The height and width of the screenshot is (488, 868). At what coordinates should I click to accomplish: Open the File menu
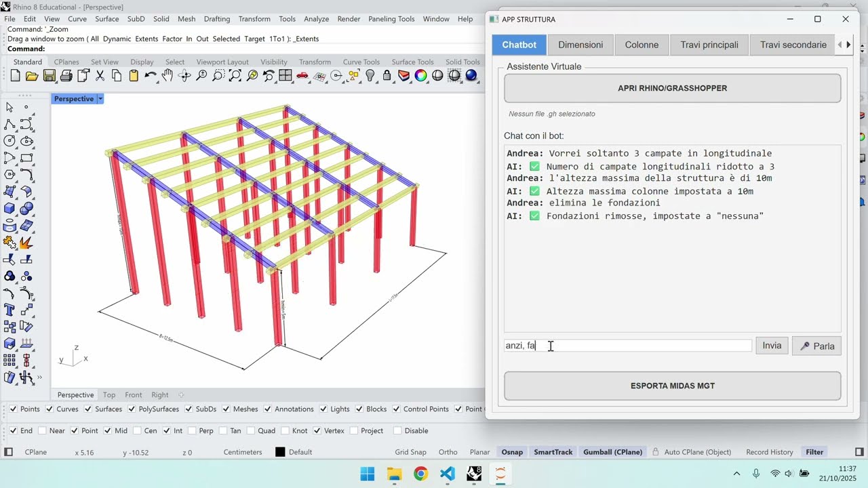(x=9, y=19)
